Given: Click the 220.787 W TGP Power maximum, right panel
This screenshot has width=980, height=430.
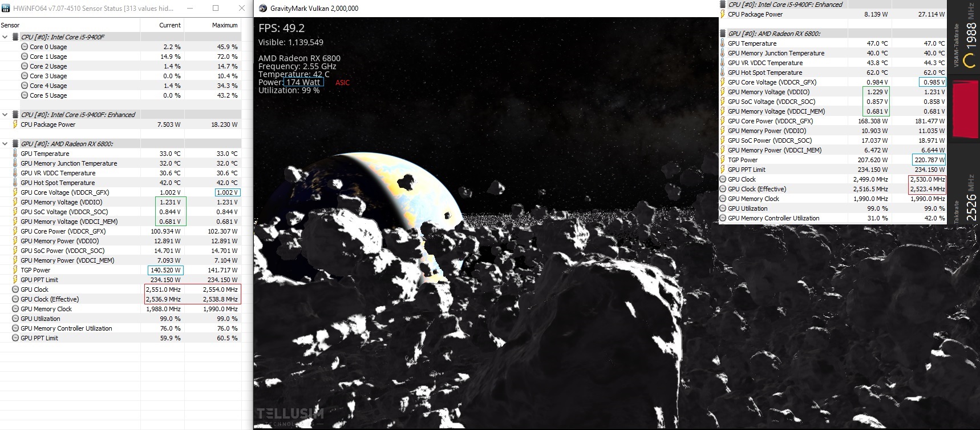Looking at the screenshot, I should (x=929, y=160).
